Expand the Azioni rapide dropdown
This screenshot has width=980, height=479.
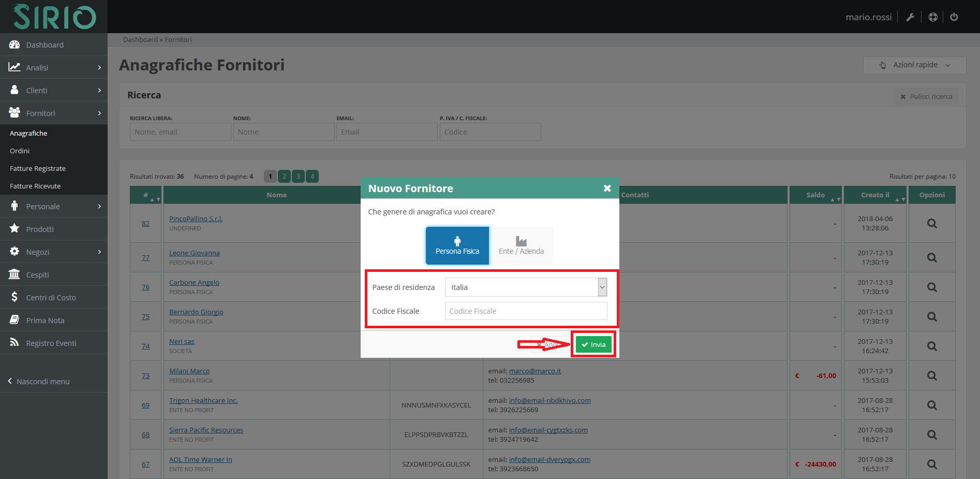pyautogui.click(x=914, y=65)
